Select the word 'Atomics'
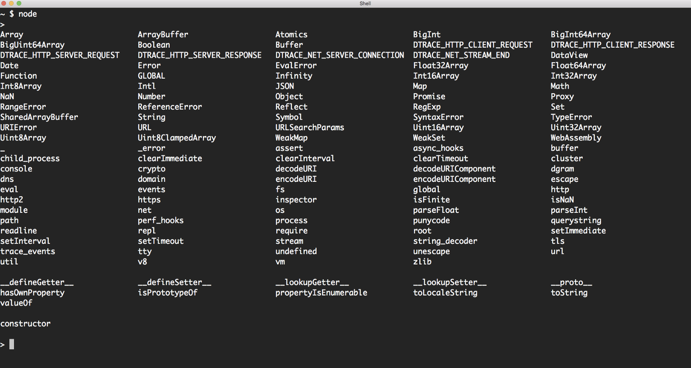The width and height of the screenshot is (691, 368). tap(291, 34)
